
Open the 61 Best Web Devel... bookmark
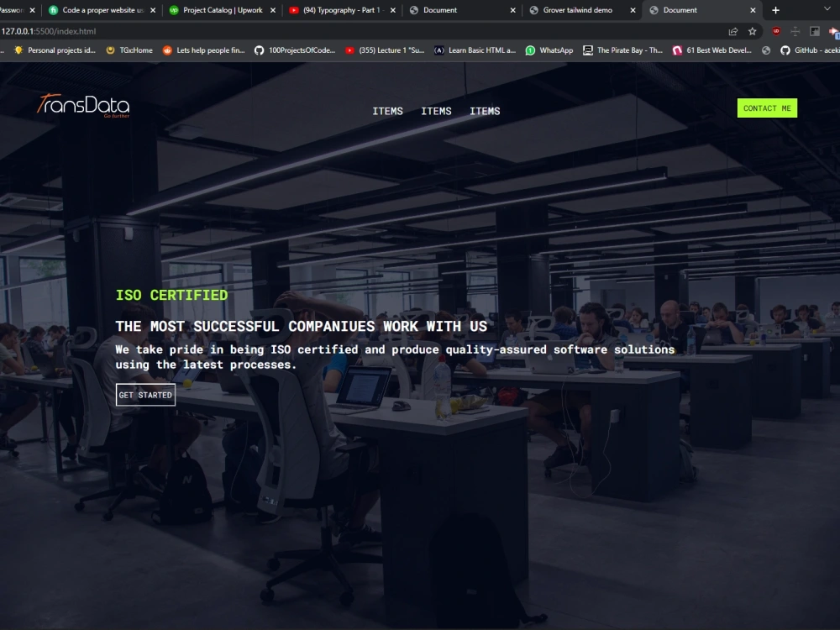(712, 50)
